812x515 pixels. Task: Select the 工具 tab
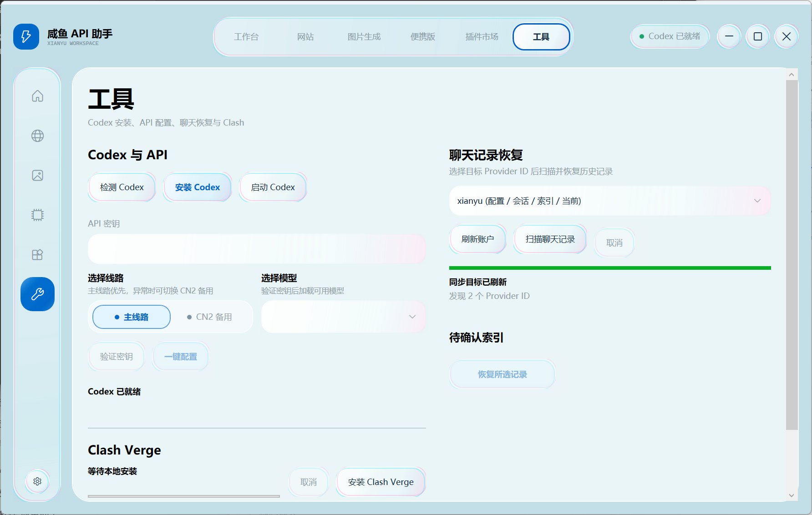541,37
